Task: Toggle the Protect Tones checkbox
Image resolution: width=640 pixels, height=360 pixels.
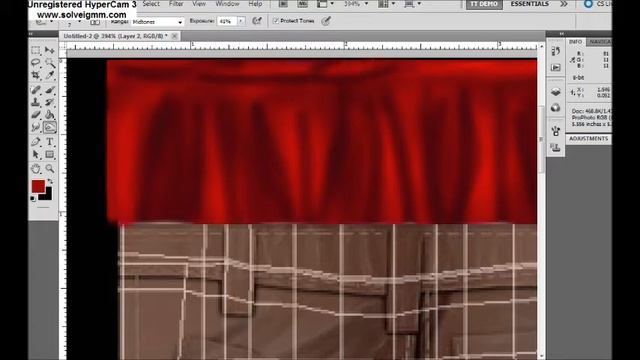Action: tap(276, 21)
